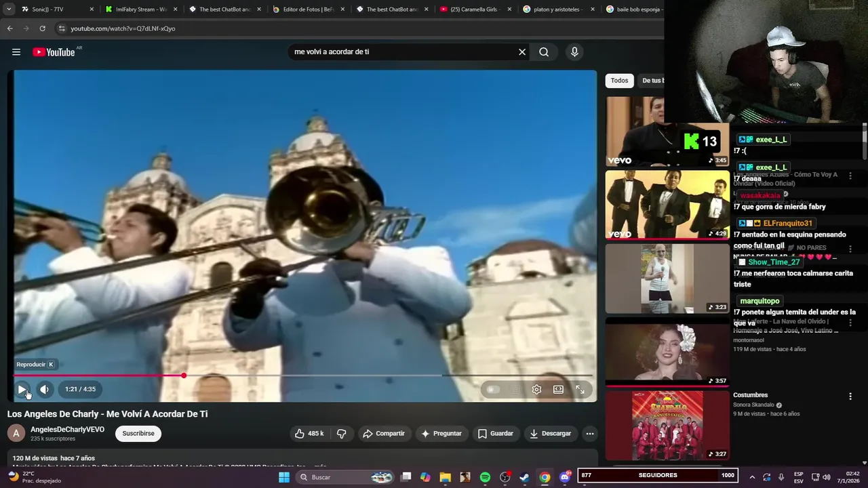
Task: Open the 3:27 Skandalo recommended thumbnail
Action: 667,426
